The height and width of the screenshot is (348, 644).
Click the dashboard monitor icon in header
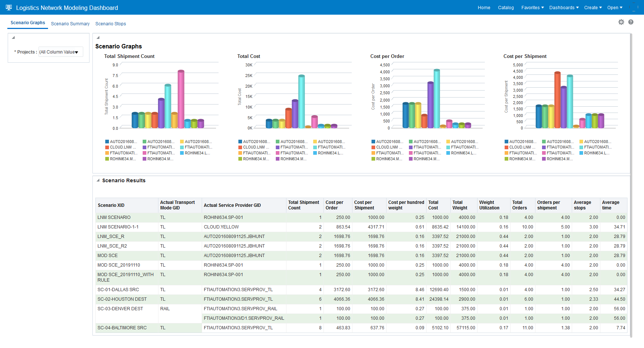pyautogui.click(x=9, y=7)
